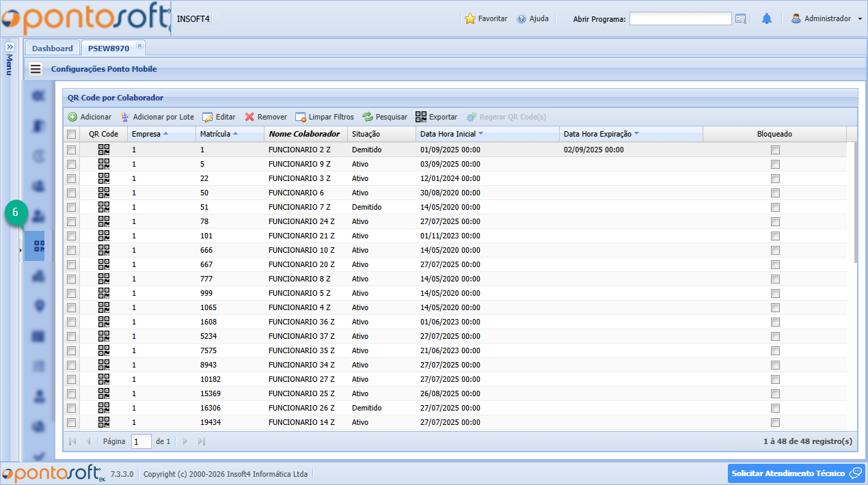Image resolution: width=868 pixels, height=485 pixels.
Task: Toggle the select-all checkbox in grid header
Action: [72, 134]
